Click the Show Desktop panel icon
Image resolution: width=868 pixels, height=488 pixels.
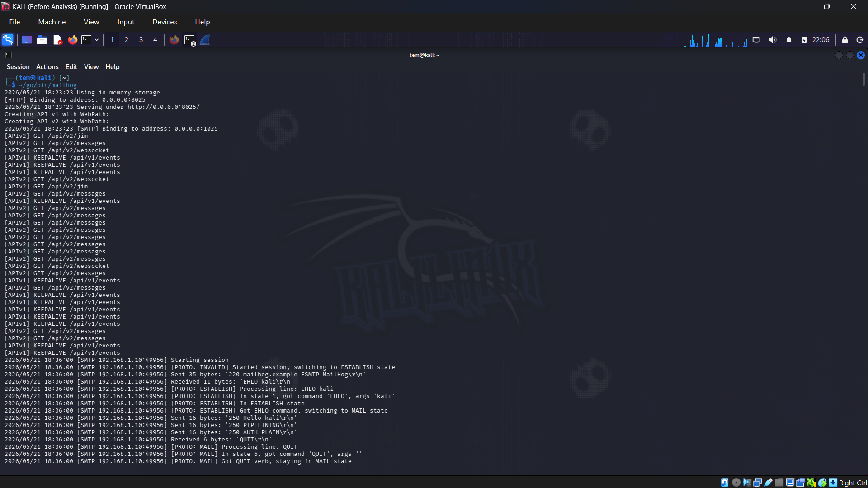[27, 40]
